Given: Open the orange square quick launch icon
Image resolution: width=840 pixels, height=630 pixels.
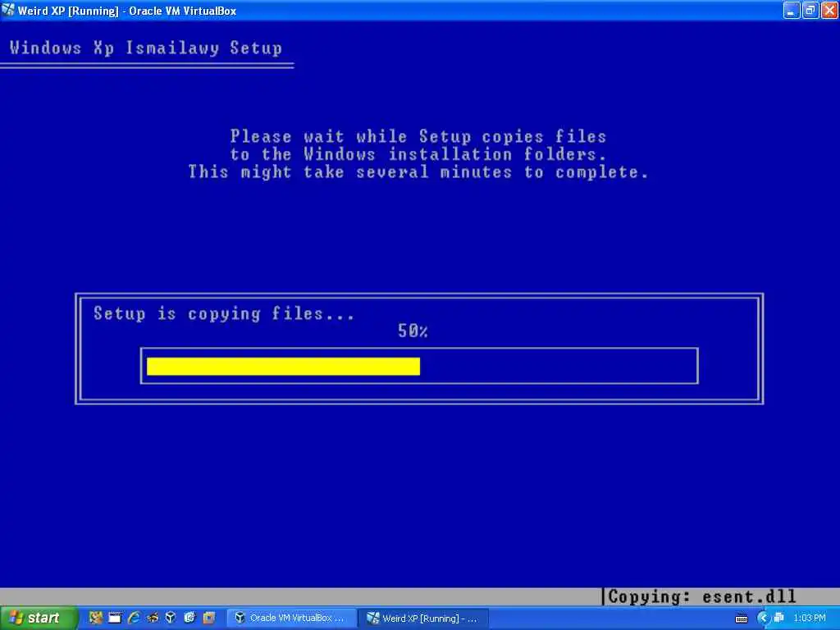Looking at the screenshot, I should (x=208, y=618).
